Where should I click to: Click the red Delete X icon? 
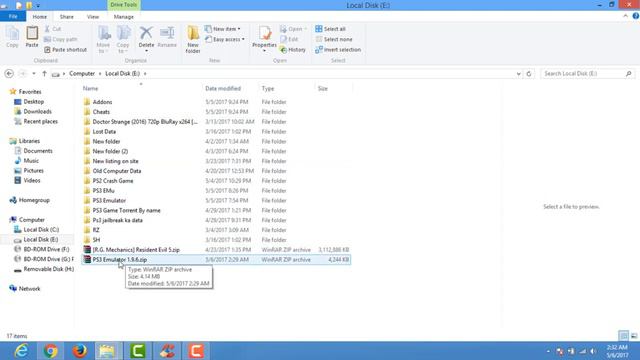(x=146, y=33)
